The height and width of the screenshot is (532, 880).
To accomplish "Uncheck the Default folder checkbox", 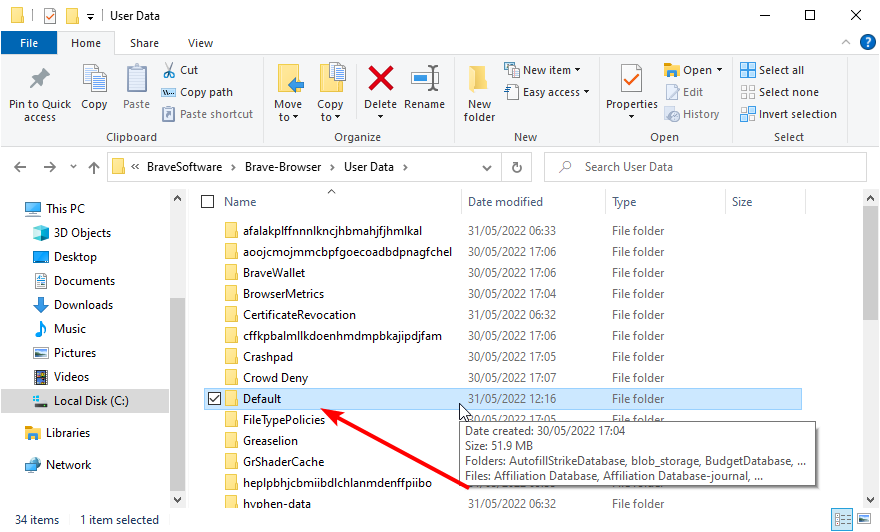I will [214, 398].
